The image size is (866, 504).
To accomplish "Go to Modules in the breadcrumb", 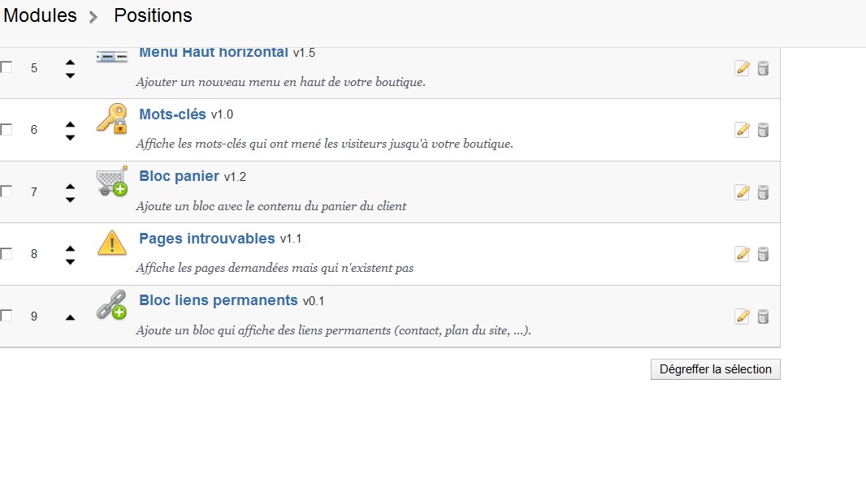I will click(x=40, y=15).
